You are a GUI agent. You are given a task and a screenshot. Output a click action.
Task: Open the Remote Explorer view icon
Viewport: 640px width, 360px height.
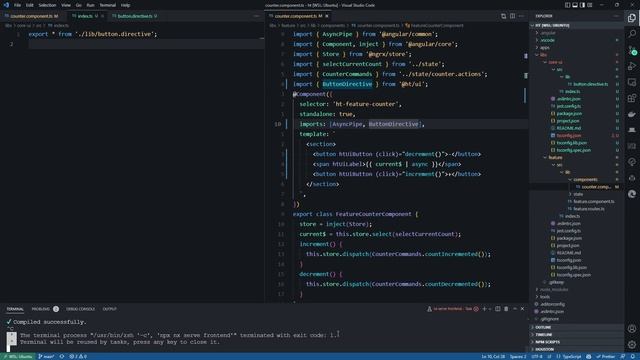(632, 82)
